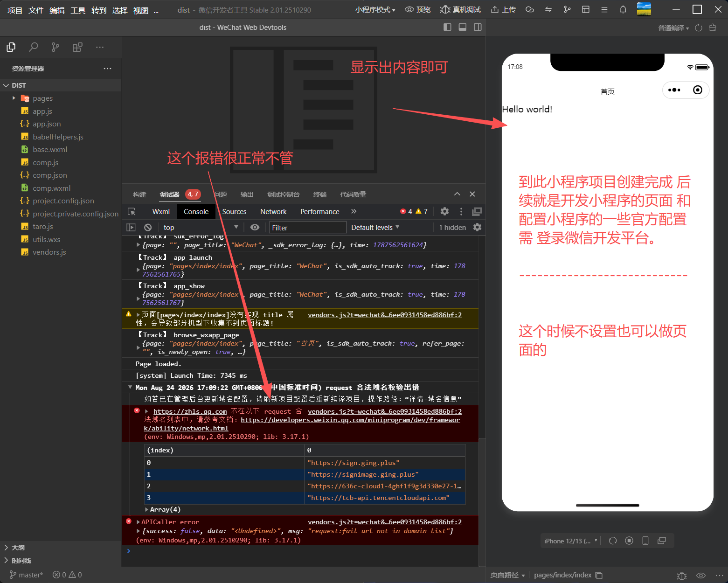The image size is (728, 583).
Task: Open the 'top' JavaScript context dropdown
Action: pyautogui.click(x=201, y=228)
